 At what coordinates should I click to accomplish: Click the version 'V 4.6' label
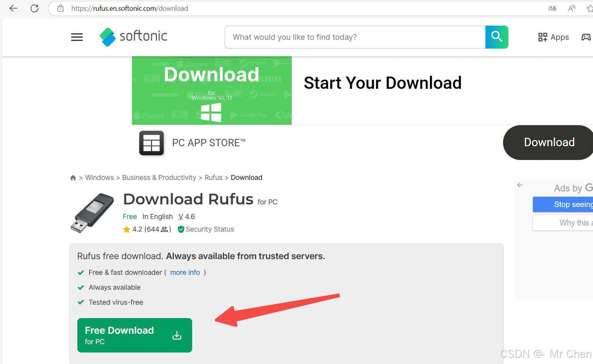pyautogui.click(x=186, y=217)
